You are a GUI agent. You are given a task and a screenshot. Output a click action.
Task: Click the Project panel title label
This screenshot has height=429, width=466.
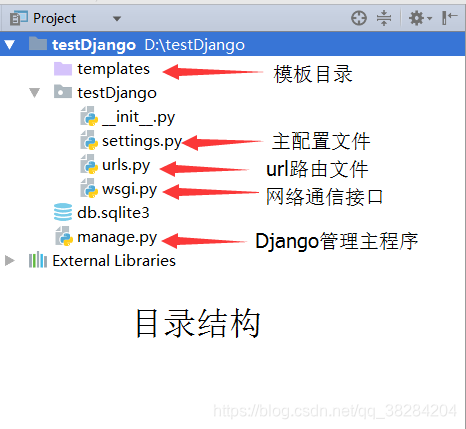pos(54,18)
